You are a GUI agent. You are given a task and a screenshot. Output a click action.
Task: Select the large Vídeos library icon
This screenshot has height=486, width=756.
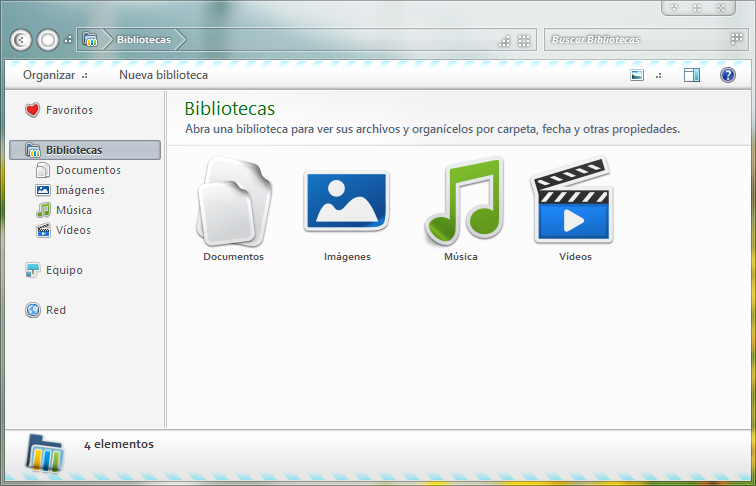click(572, 200)
